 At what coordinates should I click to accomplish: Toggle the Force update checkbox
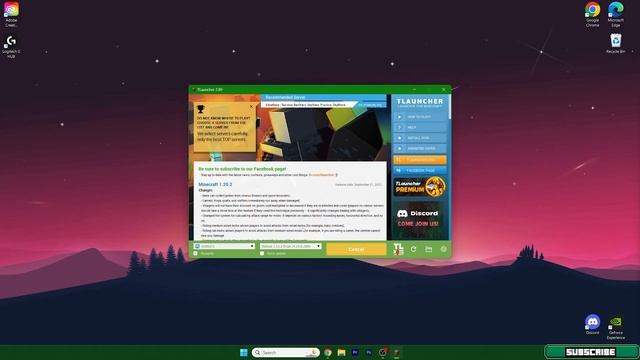262,253
